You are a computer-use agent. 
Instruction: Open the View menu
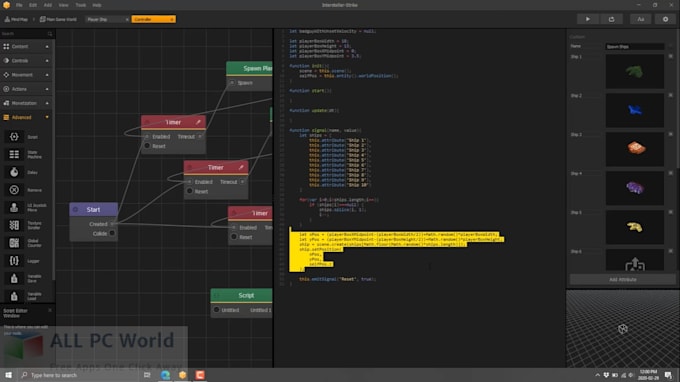[63, 5]
